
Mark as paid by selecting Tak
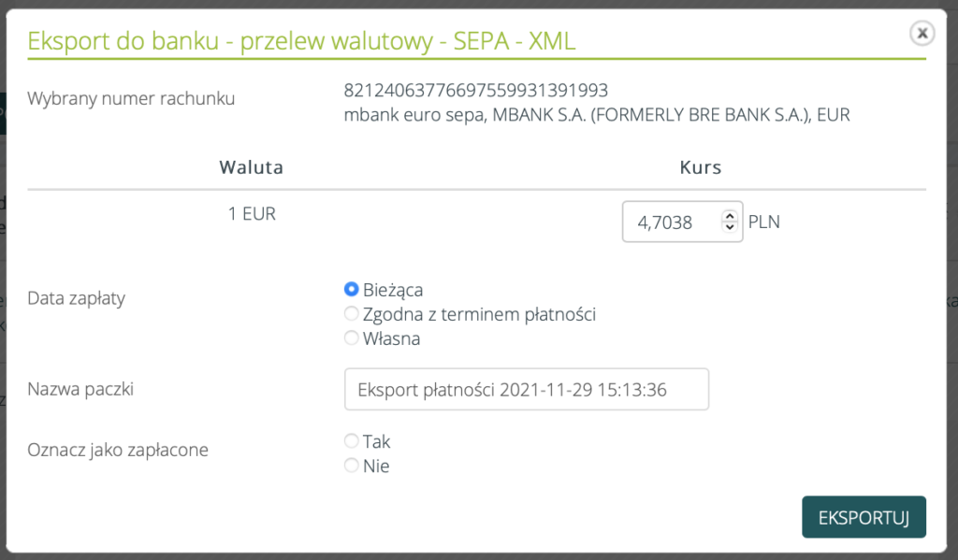coord(352,441)
